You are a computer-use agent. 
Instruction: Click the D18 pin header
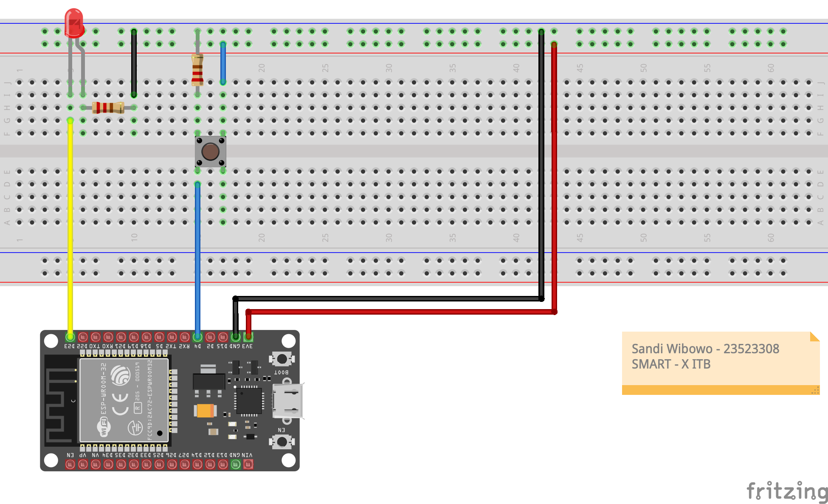coord(146,337)
